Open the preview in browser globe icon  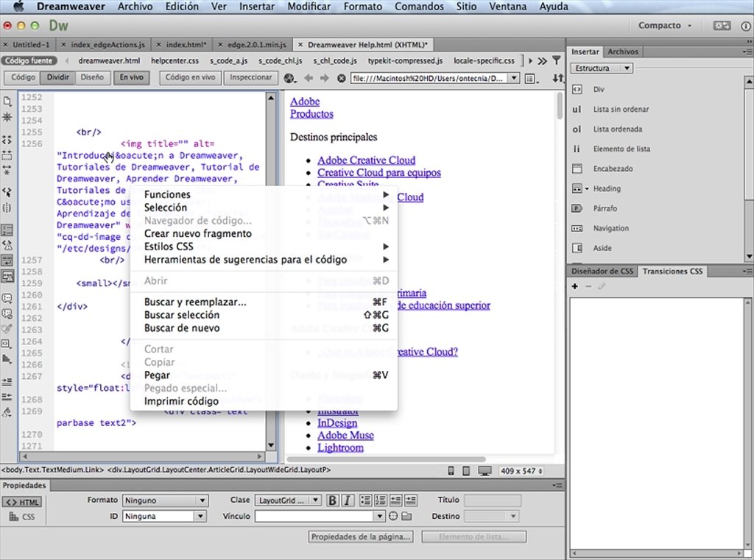click(289, 78)
